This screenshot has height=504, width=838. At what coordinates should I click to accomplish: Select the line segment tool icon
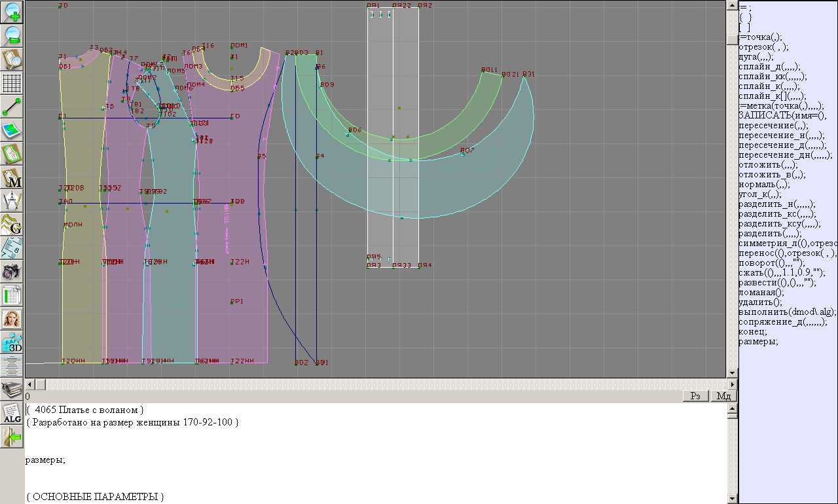12,107
